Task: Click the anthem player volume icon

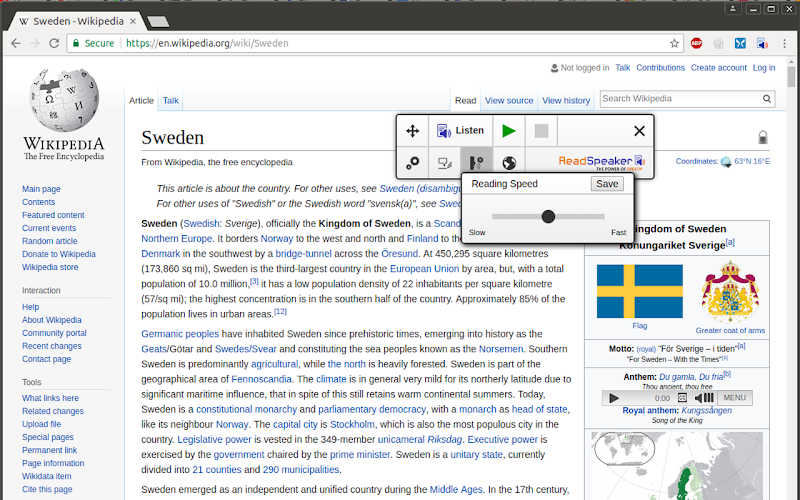Action: [704, 398]
